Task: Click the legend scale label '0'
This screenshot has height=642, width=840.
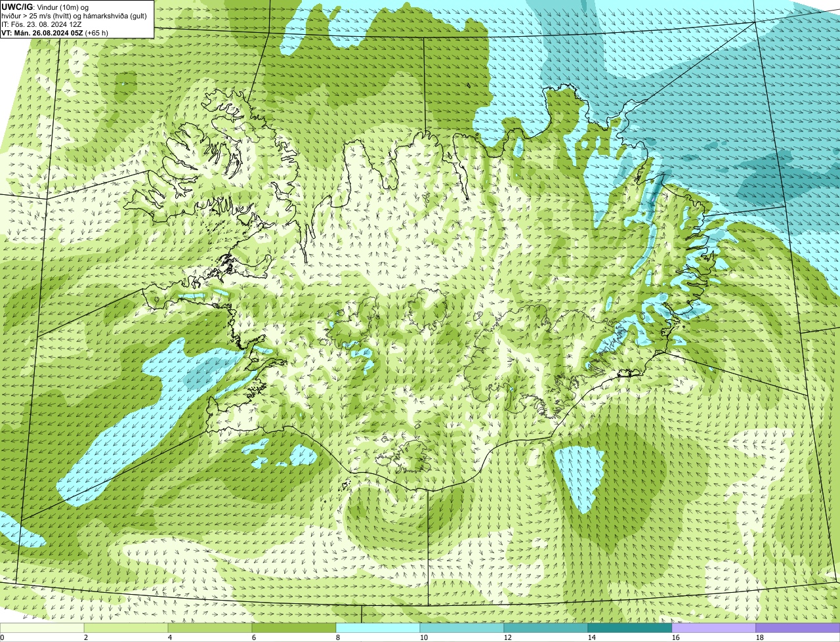Action: [3, 637]
